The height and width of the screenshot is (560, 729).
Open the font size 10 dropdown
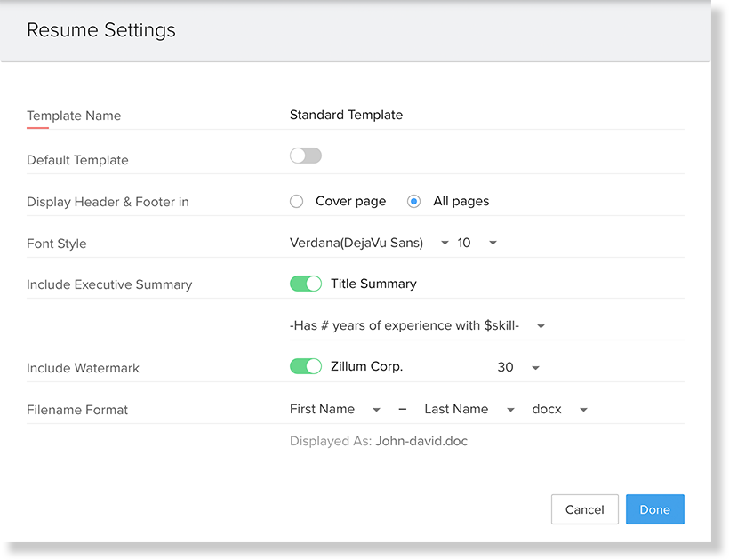tap(477, 244)
